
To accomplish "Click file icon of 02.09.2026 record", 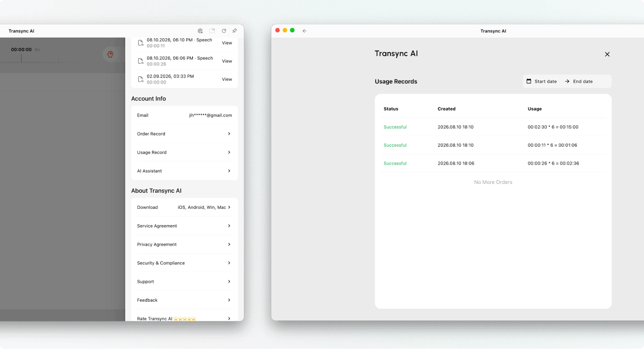I will click(141, 79).
